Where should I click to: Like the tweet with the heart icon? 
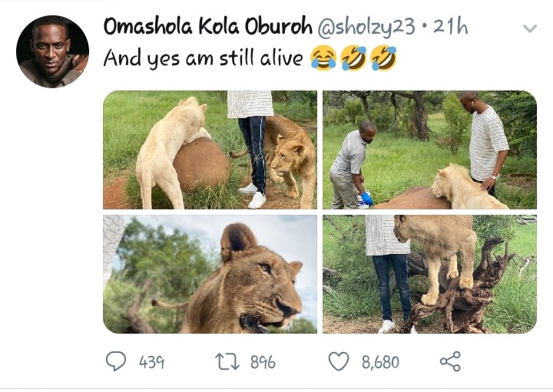339,361
